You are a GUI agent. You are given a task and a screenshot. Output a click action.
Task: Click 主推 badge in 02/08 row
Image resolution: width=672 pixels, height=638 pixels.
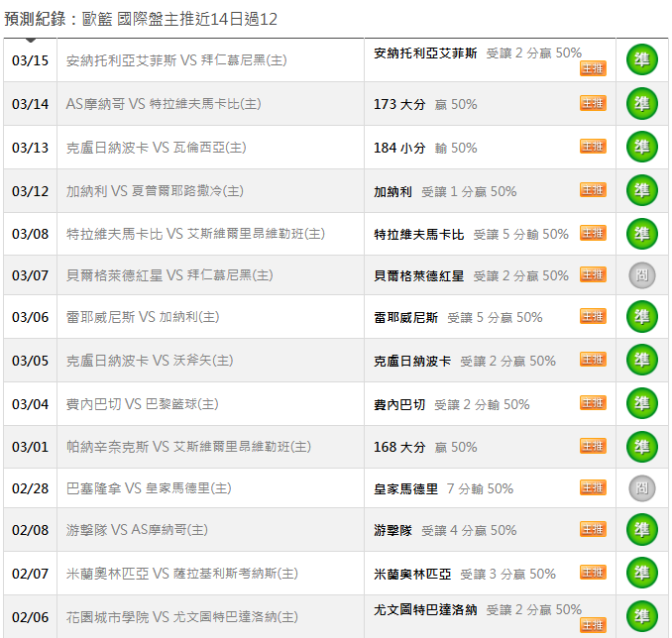(x=593, y=529)
